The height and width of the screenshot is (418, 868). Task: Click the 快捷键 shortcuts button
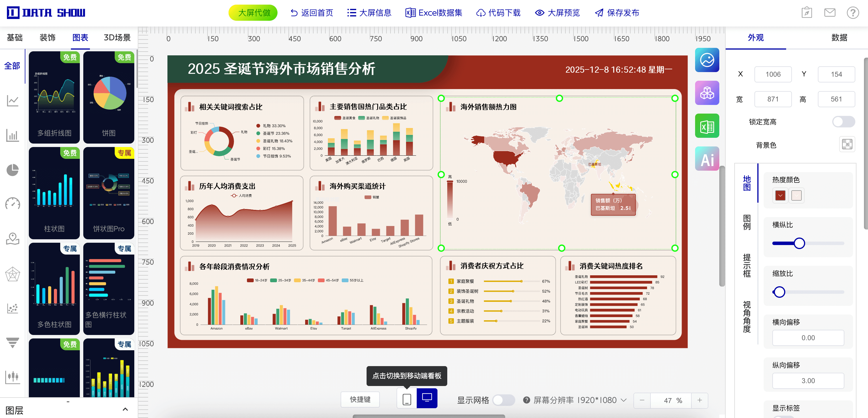pyautogui.click(x=360, y=400)
